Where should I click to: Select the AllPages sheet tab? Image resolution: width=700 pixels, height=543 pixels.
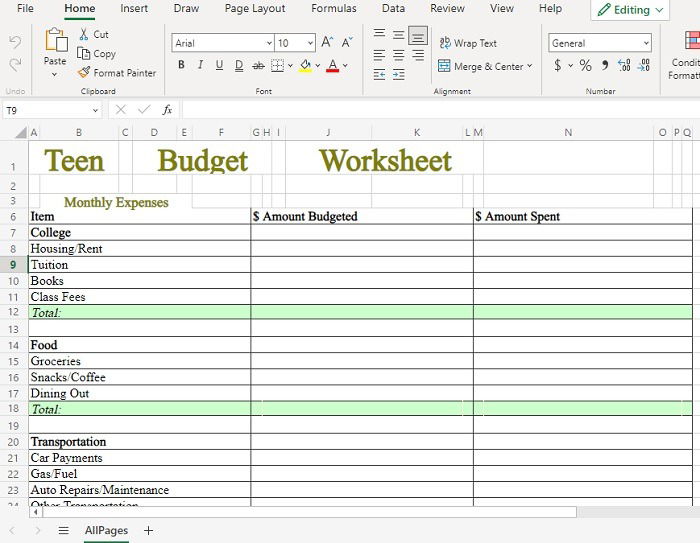tap(106, 530)
